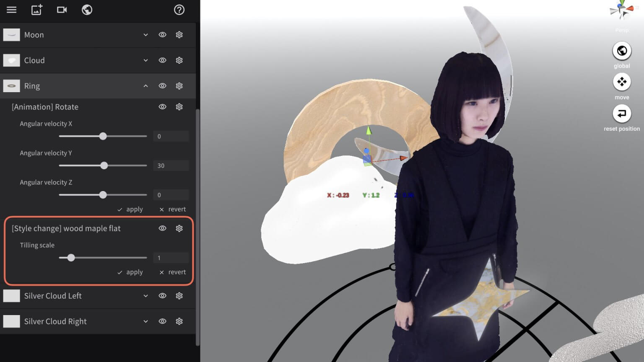Click the Persp view gizmo
The height and width of the screenshot is (362, 644).
pyautogui.click(x=622, y=12)
